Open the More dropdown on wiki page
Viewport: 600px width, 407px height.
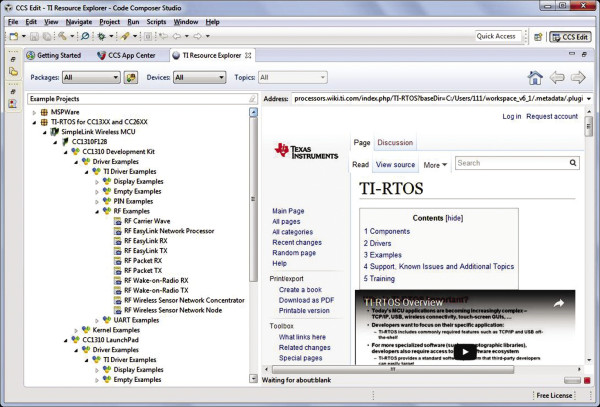(x=435, y=165)
